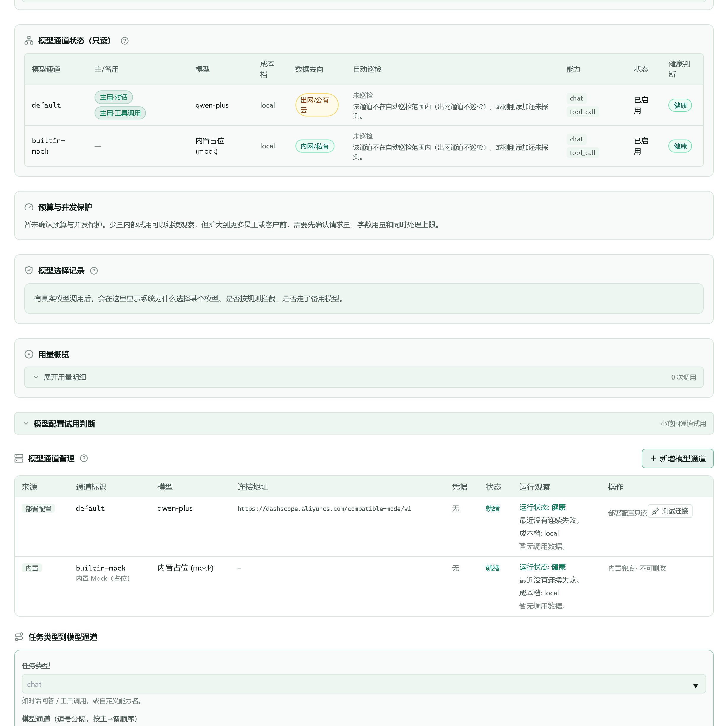Click 健康 badge in the default row
The height and width of the screenshot is (726, 728).
680,106
